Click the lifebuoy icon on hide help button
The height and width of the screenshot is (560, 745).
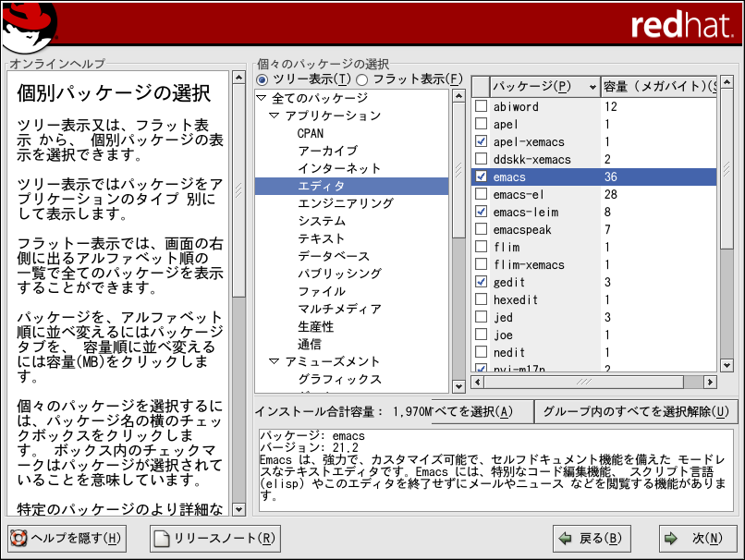18,538
